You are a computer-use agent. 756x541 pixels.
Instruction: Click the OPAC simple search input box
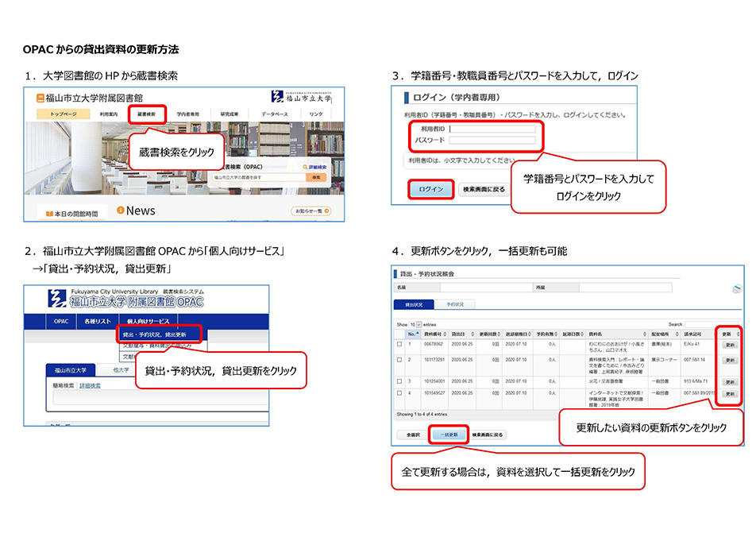[160, 397]
